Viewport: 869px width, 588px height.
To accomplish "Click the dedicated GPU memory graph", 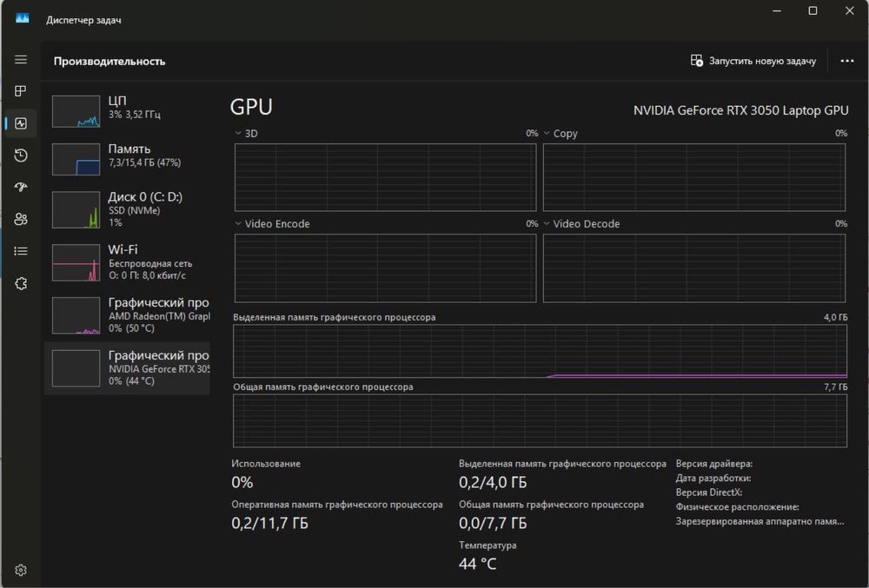I will click(x=540, y=351).
